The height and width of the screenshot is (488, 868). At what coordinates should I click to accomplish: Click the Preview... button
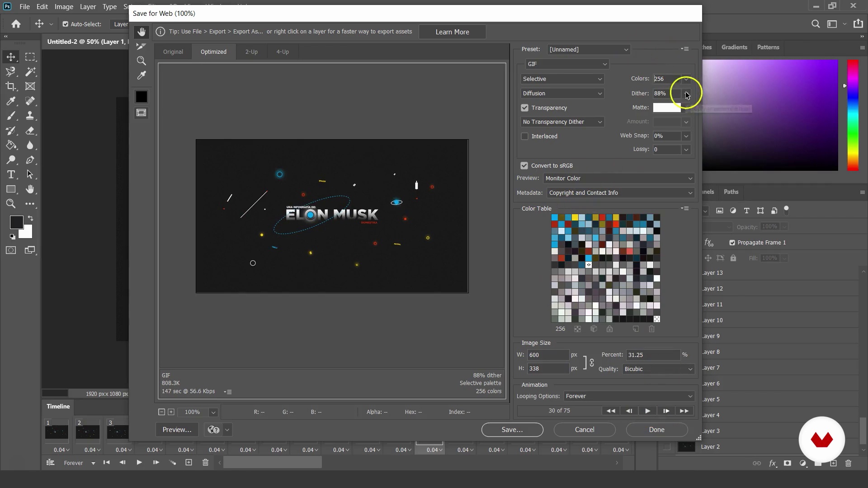coord(177,430)
